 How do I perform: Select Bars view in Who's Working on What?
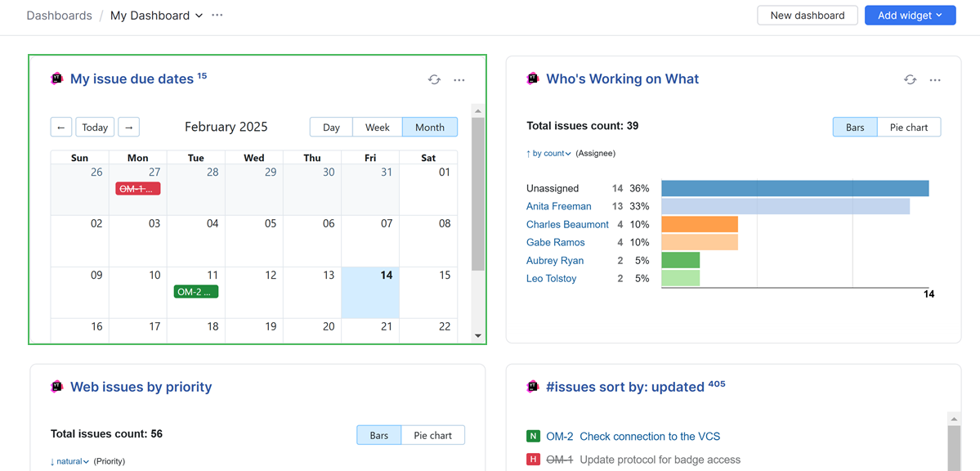pyautogui.click(x=854, y=127)
